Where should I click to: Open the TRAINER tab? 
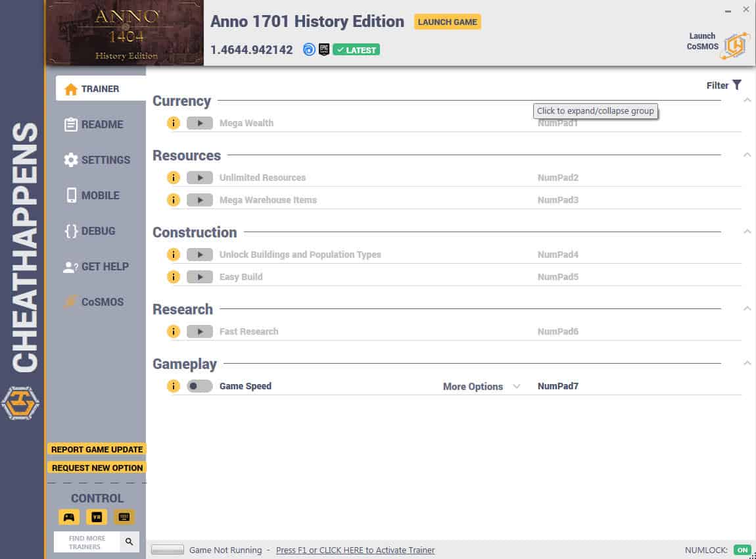point(101,89)
